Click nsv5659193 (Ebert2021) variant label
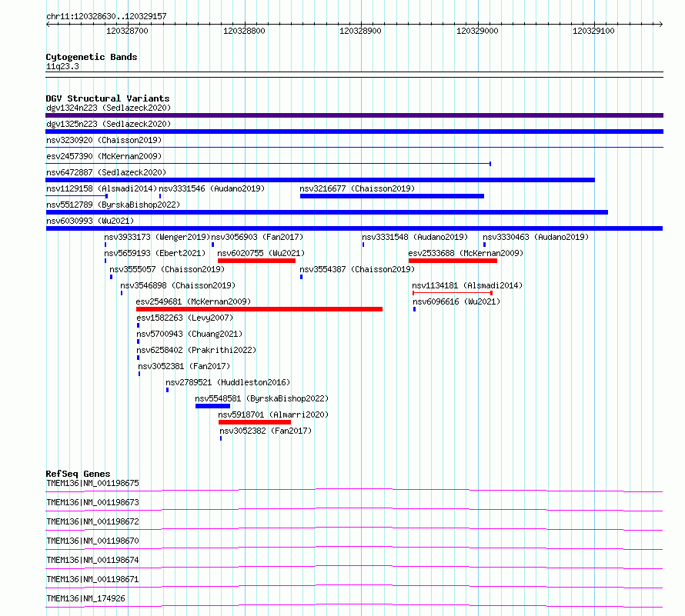Screen dimensions: 685x616 (x=155, y=253)
